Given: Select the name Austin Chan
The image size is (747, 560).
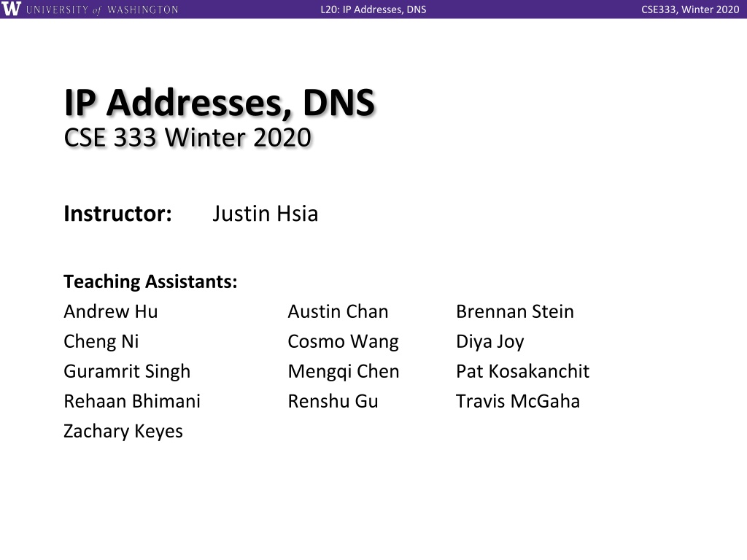Looking at the screenshot, I should [x=338, y=311].
